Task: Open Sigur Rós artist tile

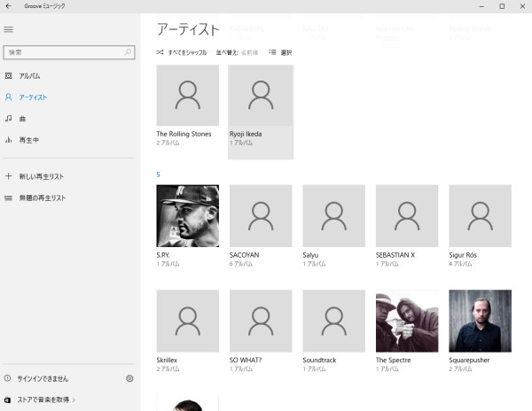Action: [480, 216]
